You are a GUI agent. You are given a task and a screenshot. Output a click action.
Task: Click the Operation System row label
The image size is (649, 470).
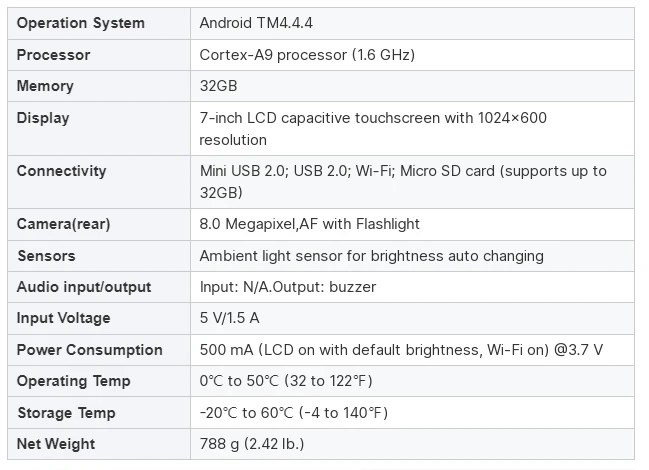(81, 23)
